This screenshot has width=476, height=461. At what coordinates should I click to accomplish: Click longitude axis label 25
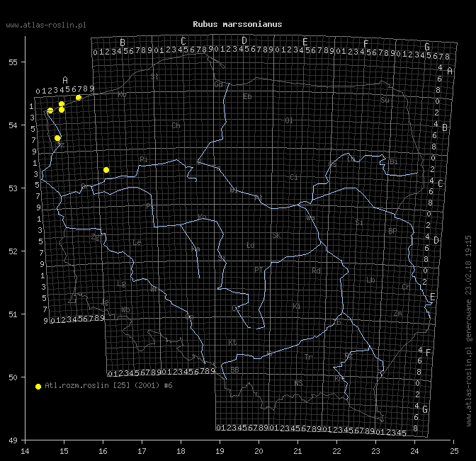tap(454, 451)
